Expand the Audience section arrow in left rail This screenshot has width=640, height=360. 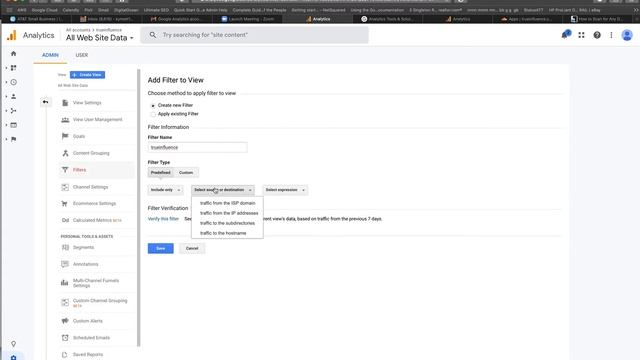[x=7, y=96]
